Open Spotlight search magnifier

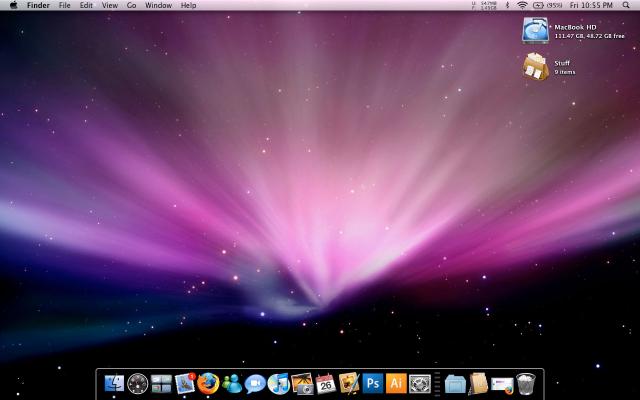[626, 5]
